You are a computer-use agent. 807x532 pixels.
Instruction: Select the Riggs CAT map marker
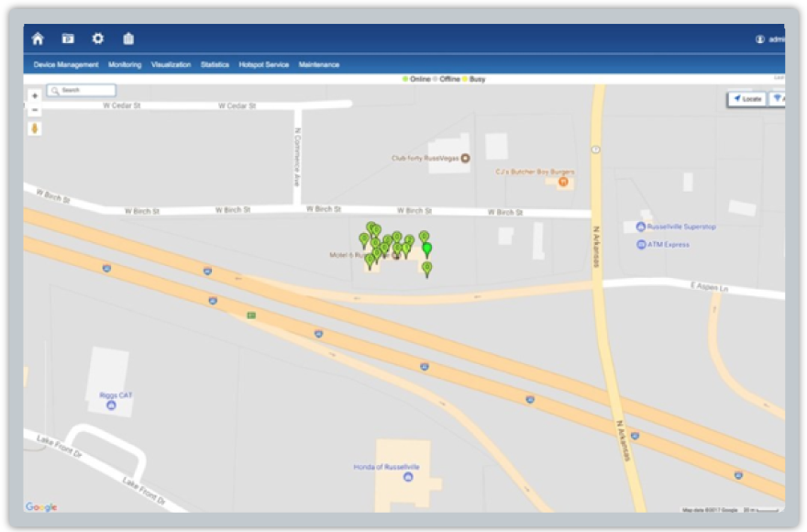pyautogui.click(x=111, y=405)
